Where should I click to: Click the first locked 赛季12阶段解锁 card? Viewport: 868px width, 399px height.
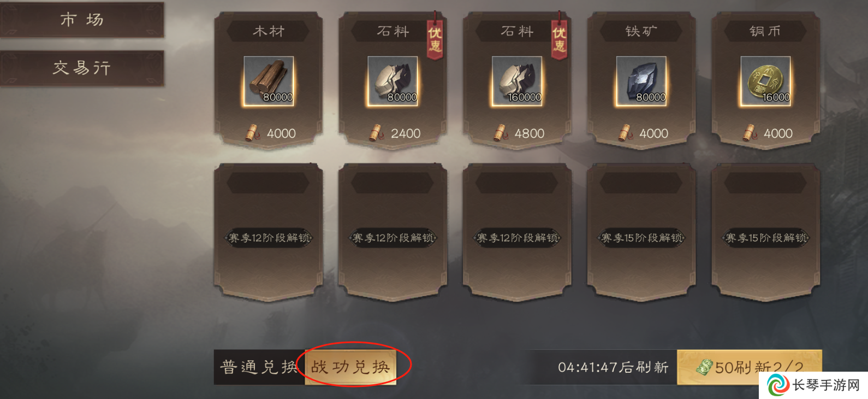click(x=269, y=232)
